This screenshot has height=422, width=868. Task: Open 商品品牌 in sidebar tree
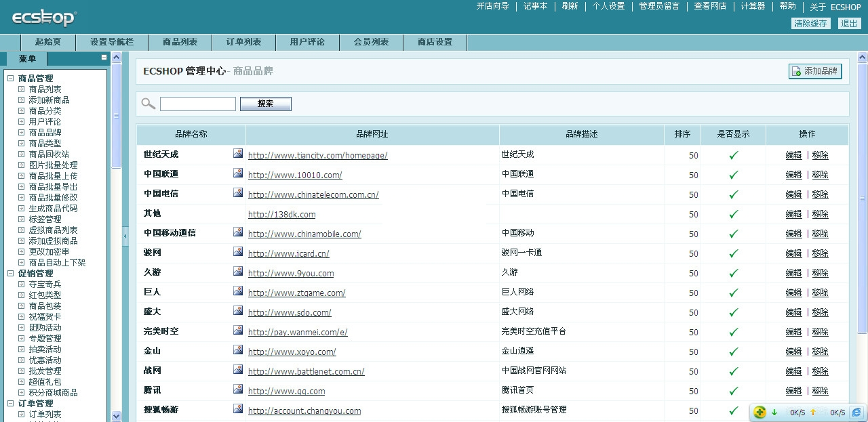45,133
